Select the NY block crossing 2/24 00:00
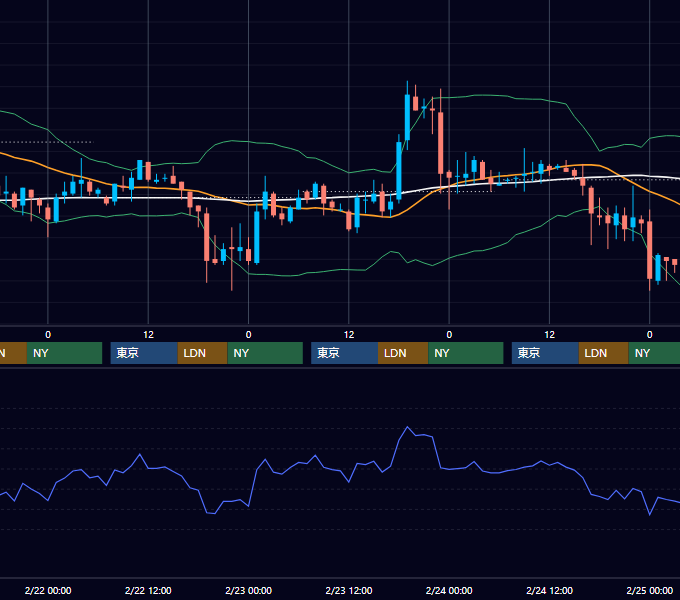The height and width of the screenshot is (600, 680). tap(466, 353)
